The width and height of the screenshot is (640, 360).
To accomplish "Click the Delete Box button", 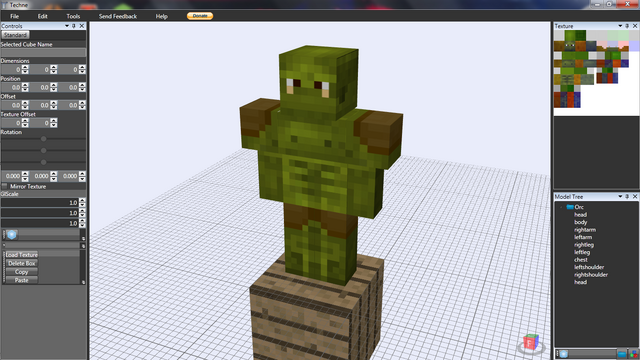I will click(22, 263).
